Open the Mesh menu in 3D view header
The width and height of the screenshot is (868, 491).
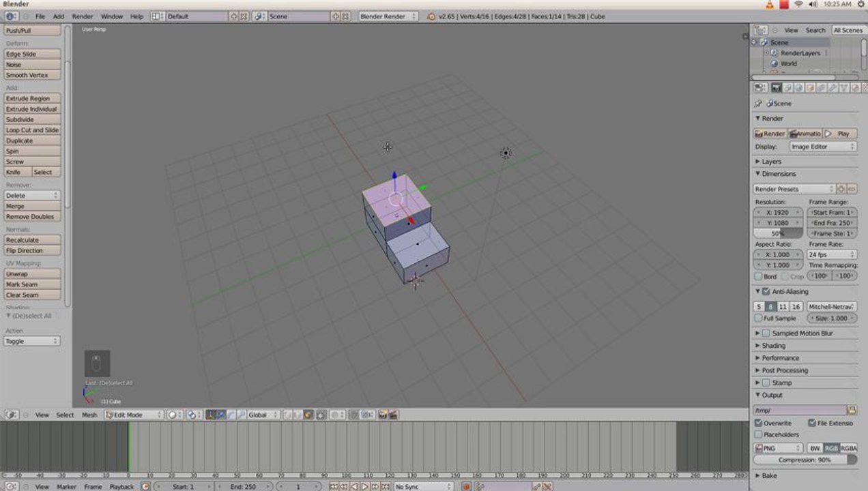pos(89,415)
